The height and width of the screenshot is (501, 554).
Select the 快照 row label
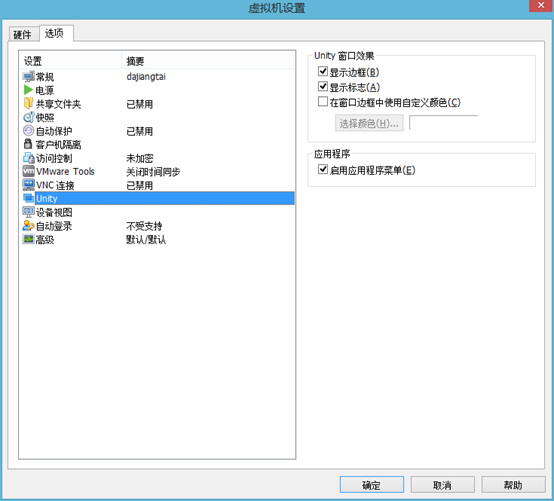click(x=45, y=117)
